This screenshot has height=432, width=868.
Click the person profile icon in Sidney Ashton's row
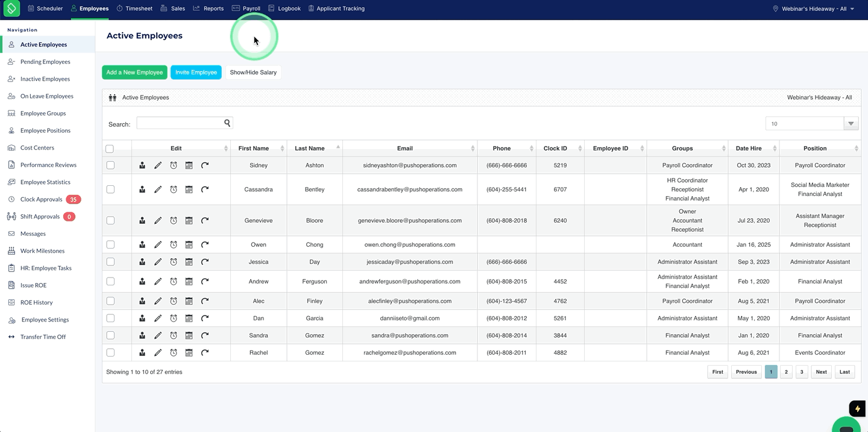(142, 165)
